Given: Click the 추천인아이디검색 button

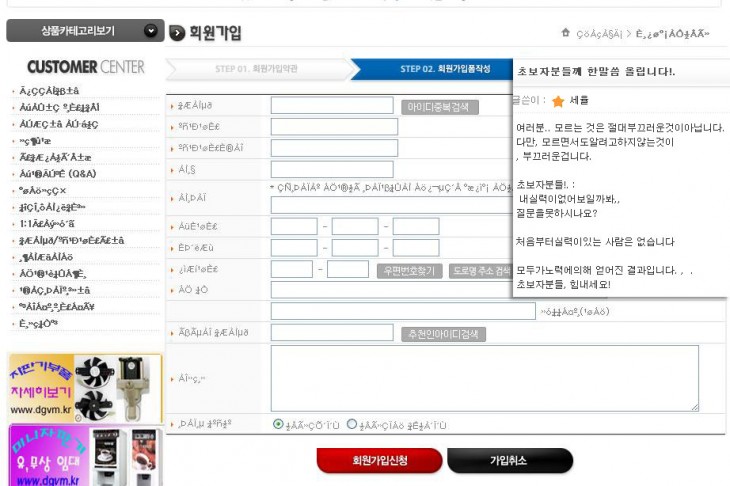Looking at the screenshot, I should point(443,334).
